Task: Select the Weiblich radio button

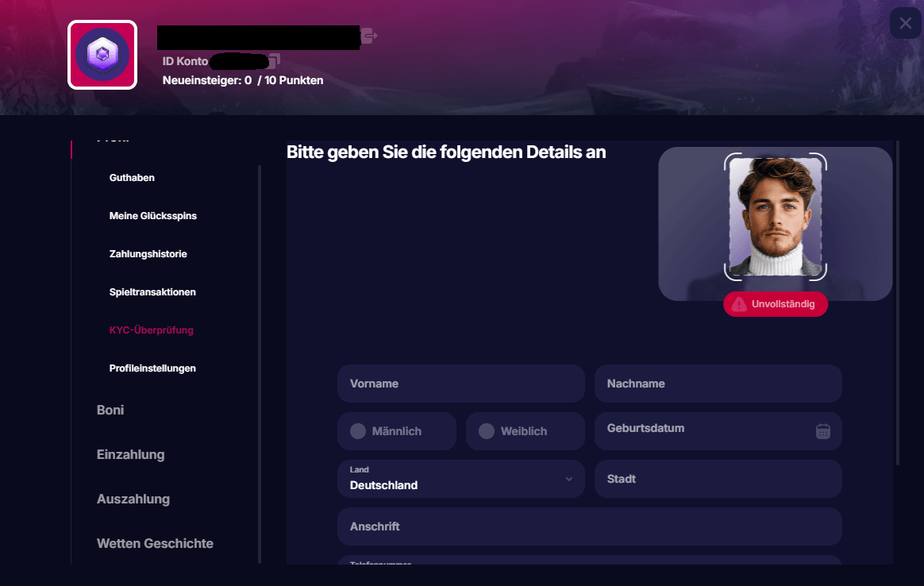Action: pyautogui.click(x=487, y=431)
